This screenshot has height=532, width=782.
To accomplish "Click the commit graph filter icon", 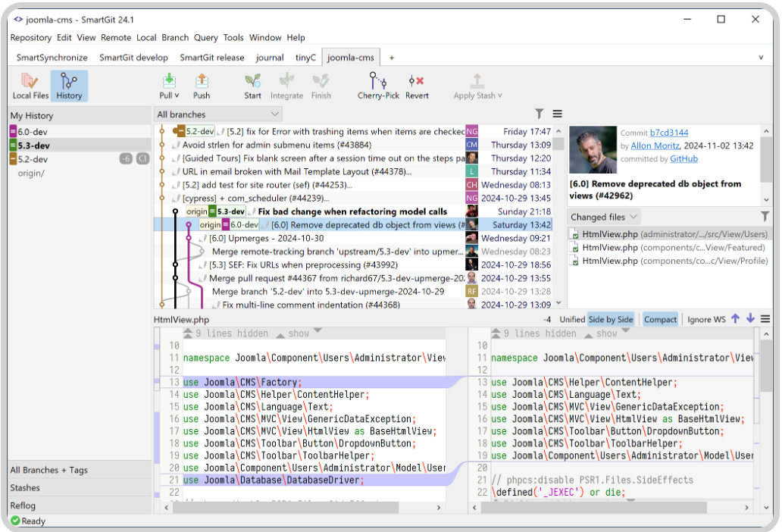I will coord(540,114).
